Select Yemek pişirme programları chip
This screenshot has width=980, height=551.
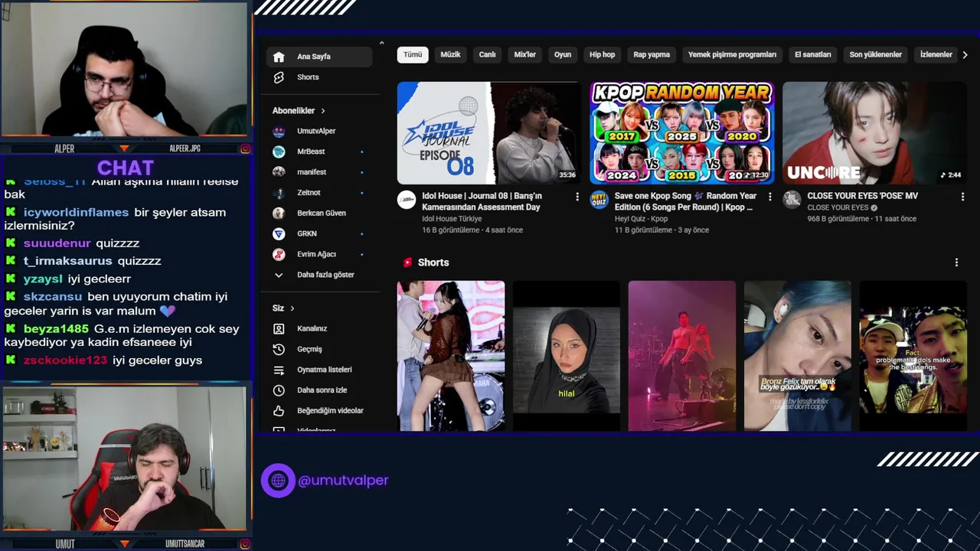pyautogui.click(x=732, y=55)
